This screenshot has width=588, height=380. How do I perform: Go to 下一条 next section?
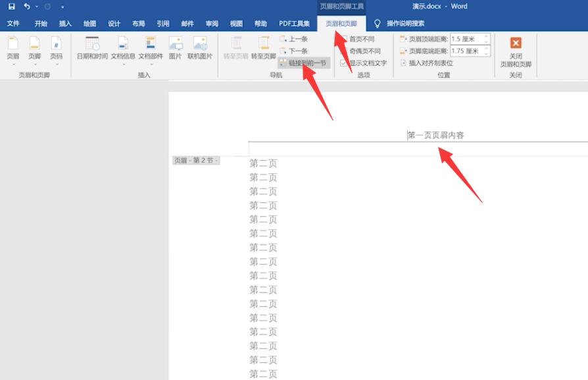[293, 51]
